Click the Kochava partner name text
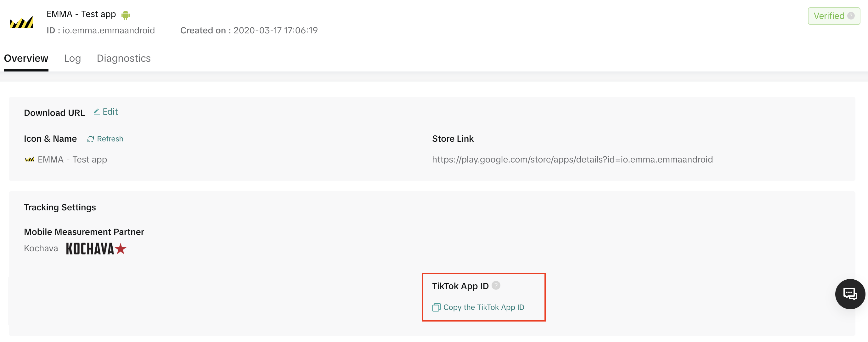Screen dimensions: 868x342 pos(41,248)
